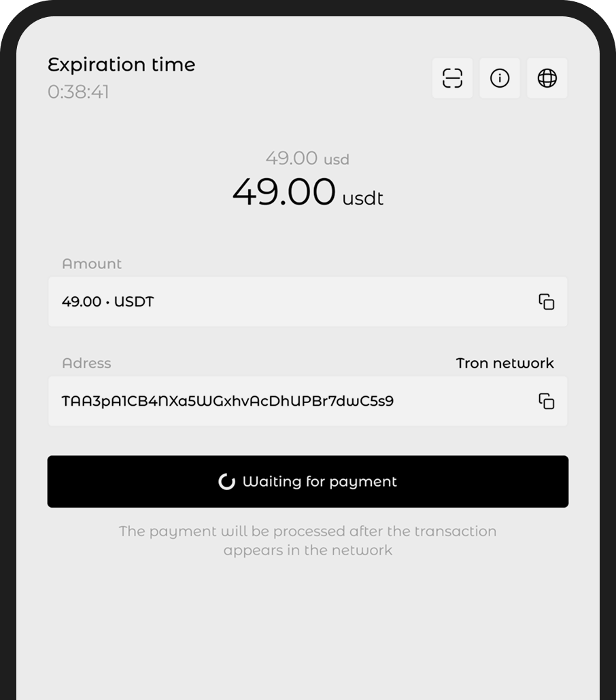Click the payment processing notice text
The height and width of the screenshot is (700, 616).
tap(307, 531)
